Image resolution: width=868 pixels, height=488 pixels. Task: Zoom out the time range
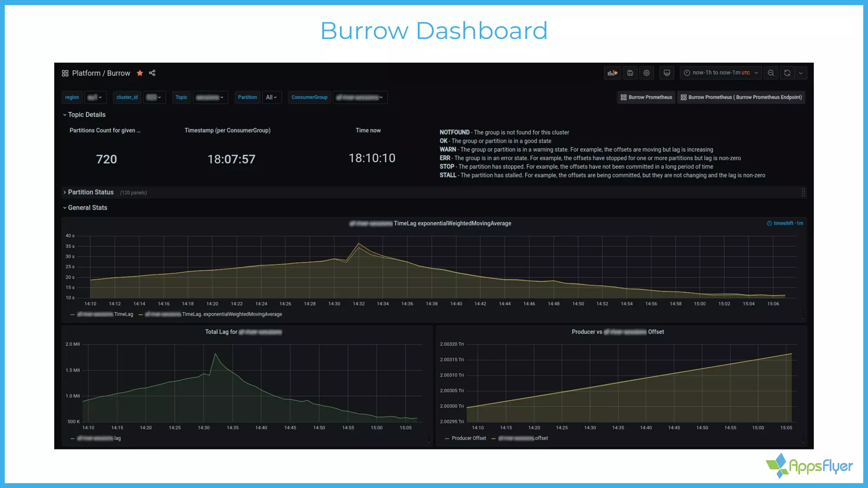click(x=771, y=73)
